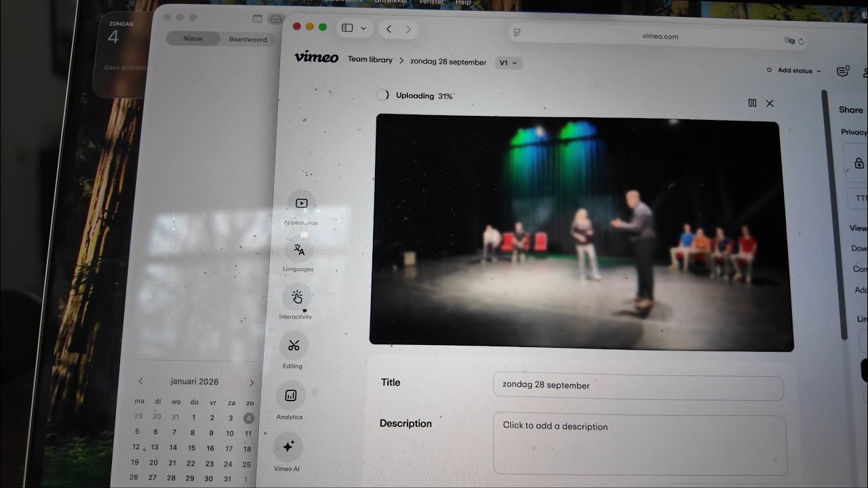Screen dimensions: 868x488
Task: Open the Team library breadcrumb link
Action: (x=370, y=60)
